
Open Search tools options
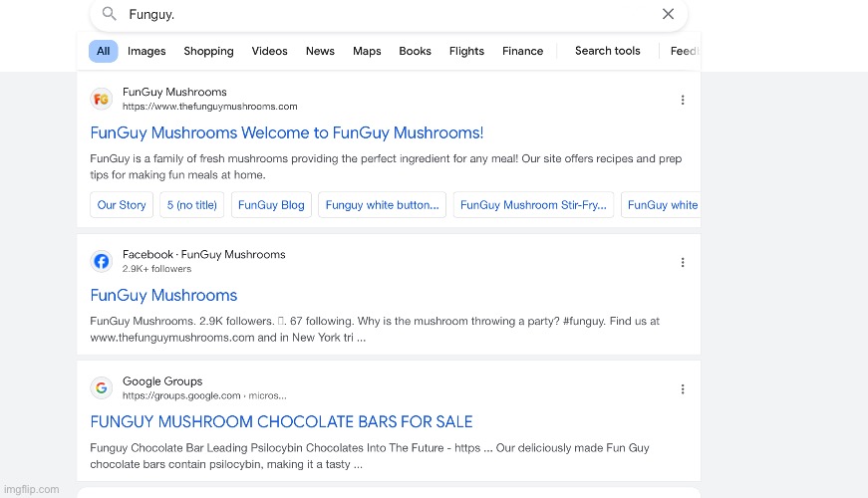point(607,51)
